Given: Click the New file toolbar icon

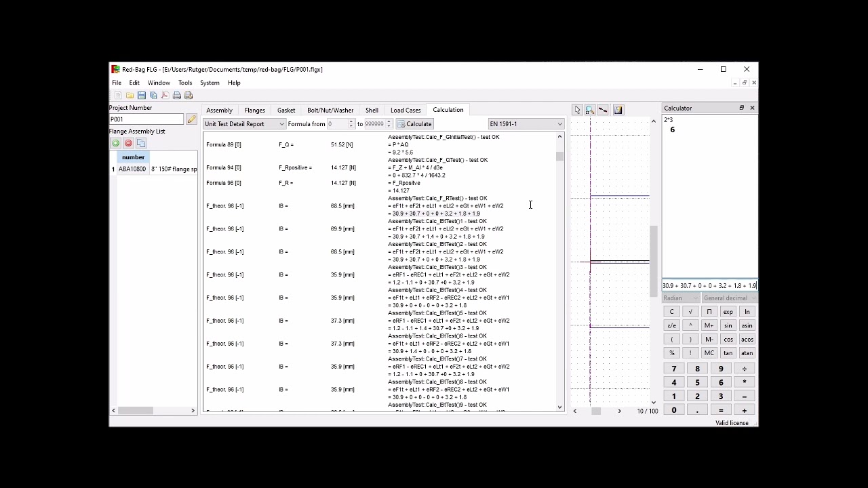Looking at the screenshot, I should [118, 96].
